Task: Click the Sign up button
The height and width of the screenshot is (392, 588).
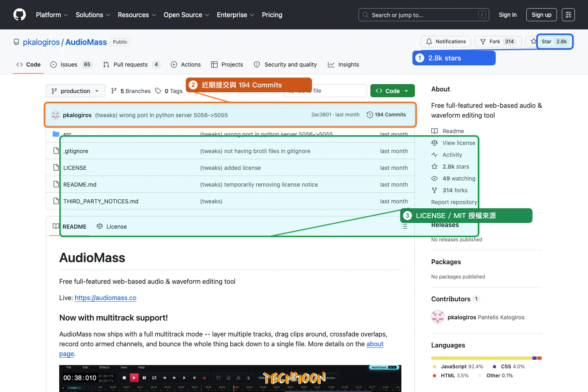Action: (541, 15)
